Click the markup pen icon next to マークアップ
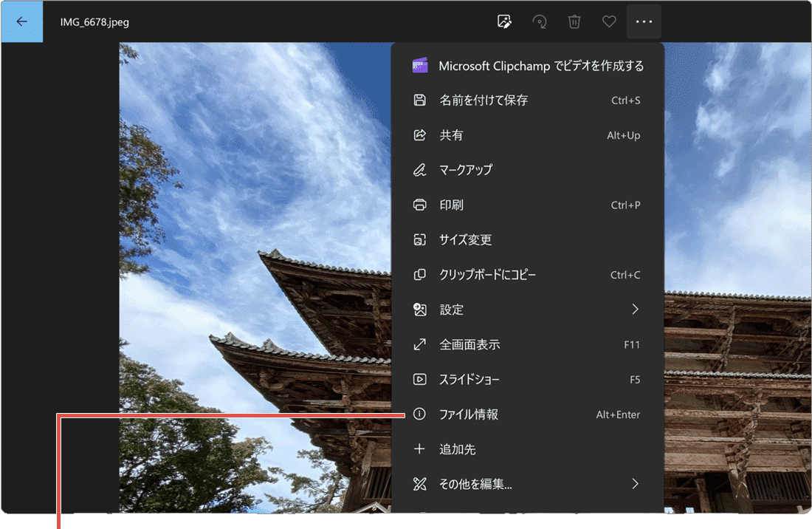This screenshot has height=529, width=812. (x=420, y=170)
